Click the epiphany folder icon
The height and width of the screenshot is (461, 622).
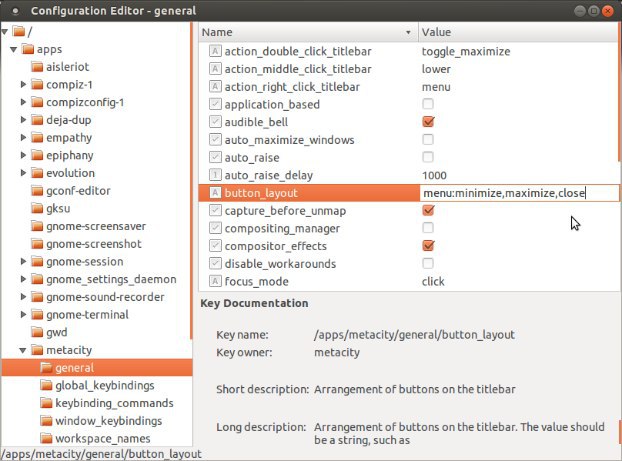[37, 155]
